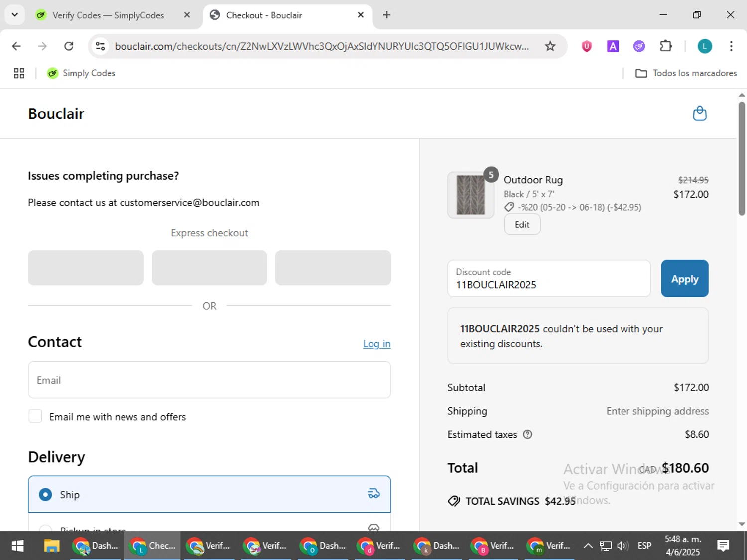Open the purple A extension icon
This screenshot has height=560, width=747.
tap(613, 46)
